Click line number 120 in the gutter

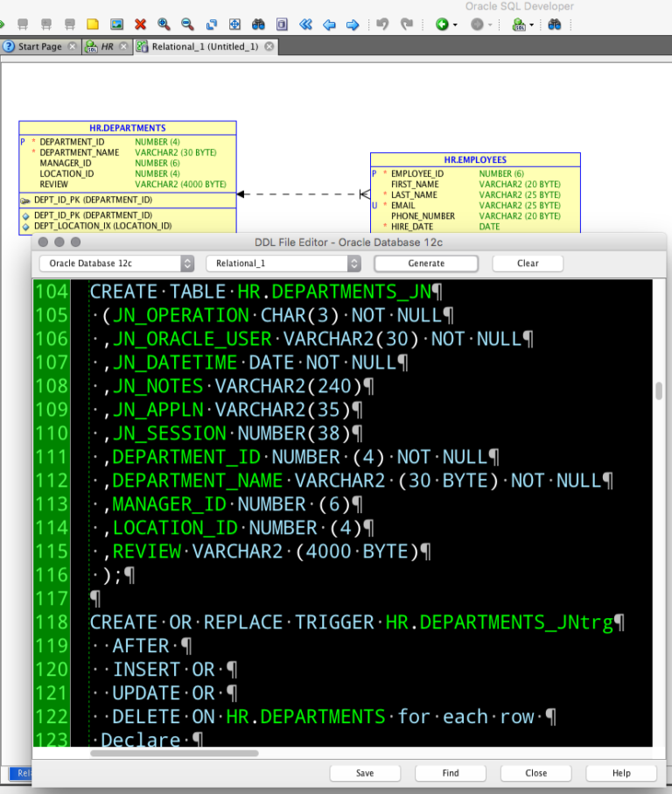[x=52, y=670]
